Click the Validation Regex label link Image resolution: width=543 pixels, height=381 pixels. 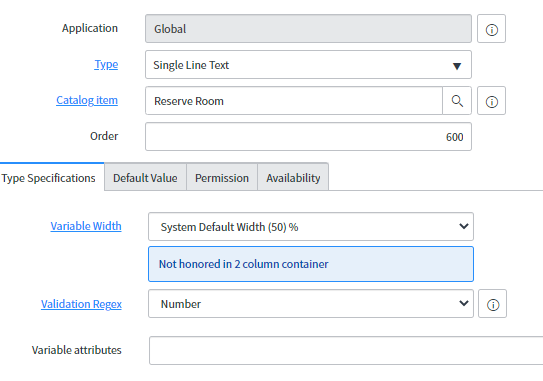(x=81, y=304)
